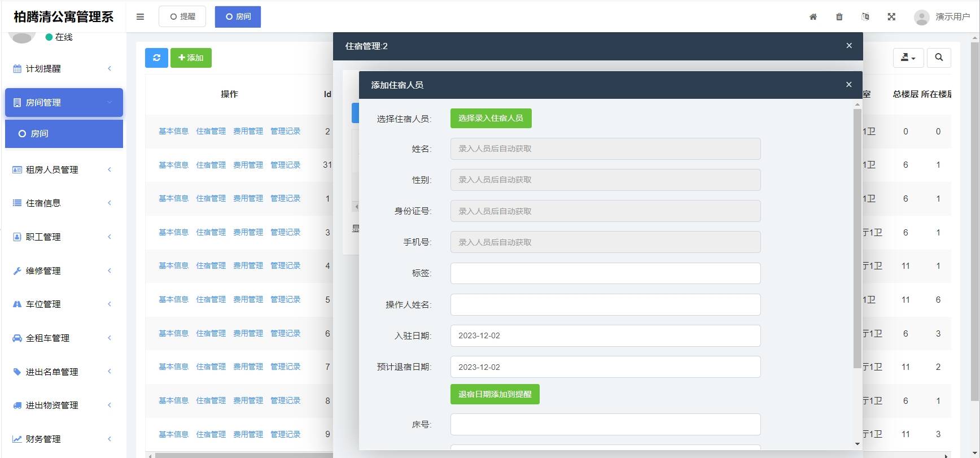Switch to the 房间 tab
Screen dimensions: 980x458
(238, 16)
